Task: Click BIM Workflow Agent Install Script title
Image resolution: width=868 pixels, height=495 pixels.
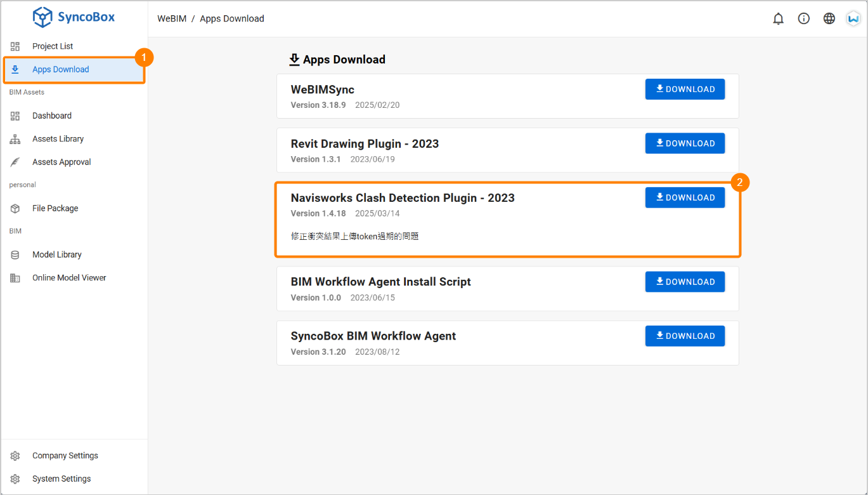Action: (381, 282)
